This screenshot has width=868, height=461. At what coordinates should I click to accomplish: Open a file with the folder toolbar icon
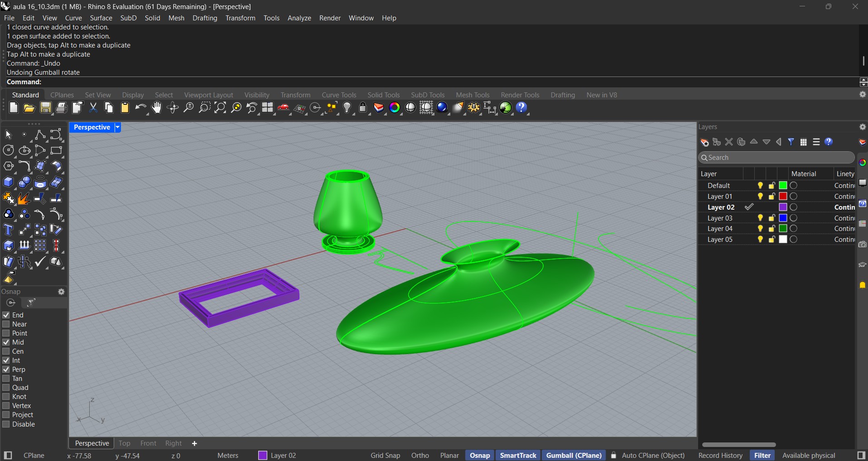[29, 108]
